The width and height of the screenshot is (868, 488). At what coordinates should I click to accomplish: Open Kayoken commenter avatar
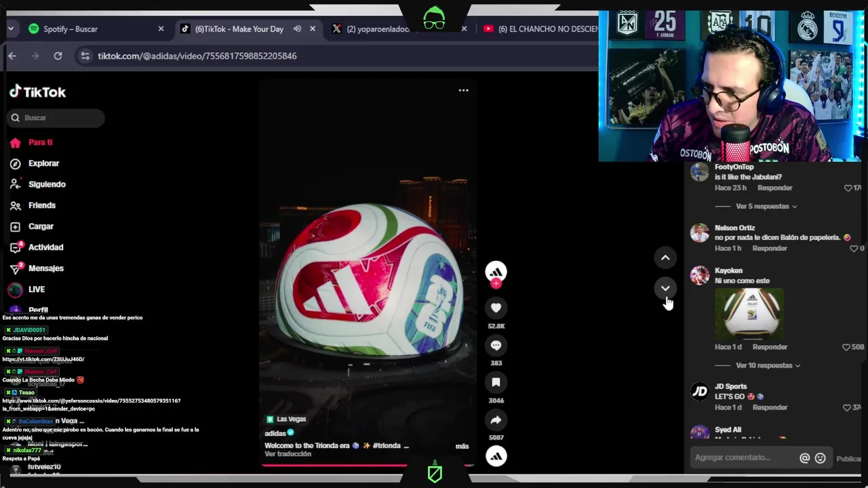[699, 275]
